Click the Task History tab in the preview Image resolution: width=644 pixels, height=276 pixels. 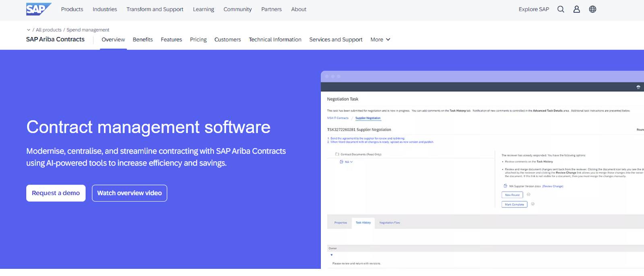tap(363, 223)
